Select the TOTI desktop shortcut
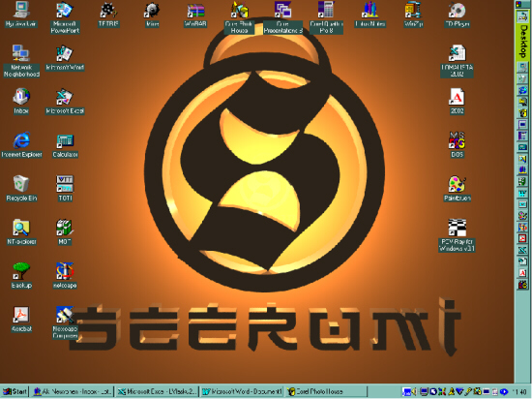 coord(65,189)
